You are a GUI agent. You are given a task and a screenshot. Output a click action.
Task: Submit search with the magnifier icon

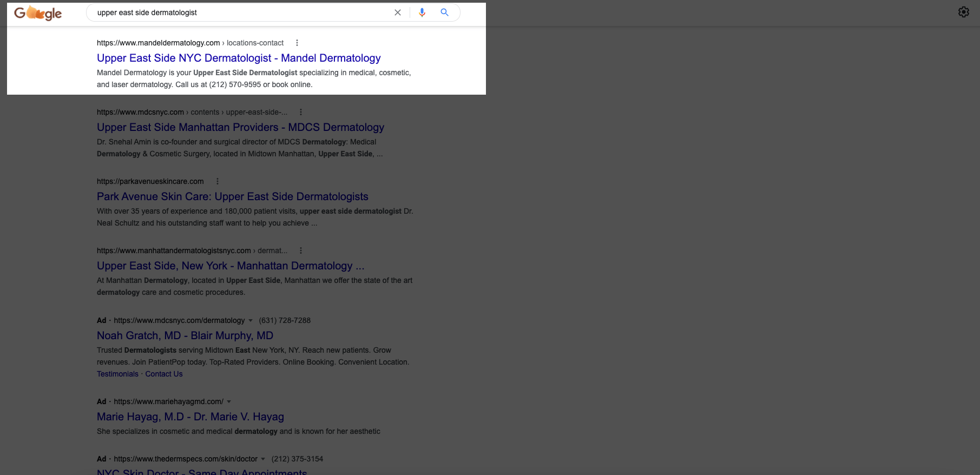point(445,12)
